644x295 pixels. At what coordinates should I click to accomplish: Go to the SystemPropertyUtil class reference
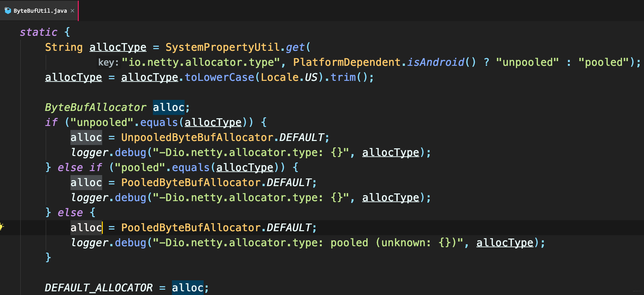click(x=222, y=47)
